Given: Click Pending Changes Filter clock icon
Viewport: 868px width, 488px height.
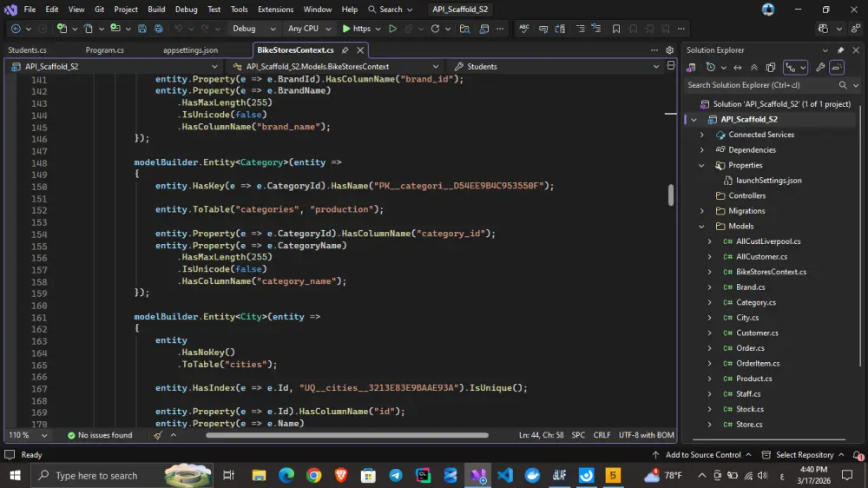Looking at the screenshot, I should point(711,68).
